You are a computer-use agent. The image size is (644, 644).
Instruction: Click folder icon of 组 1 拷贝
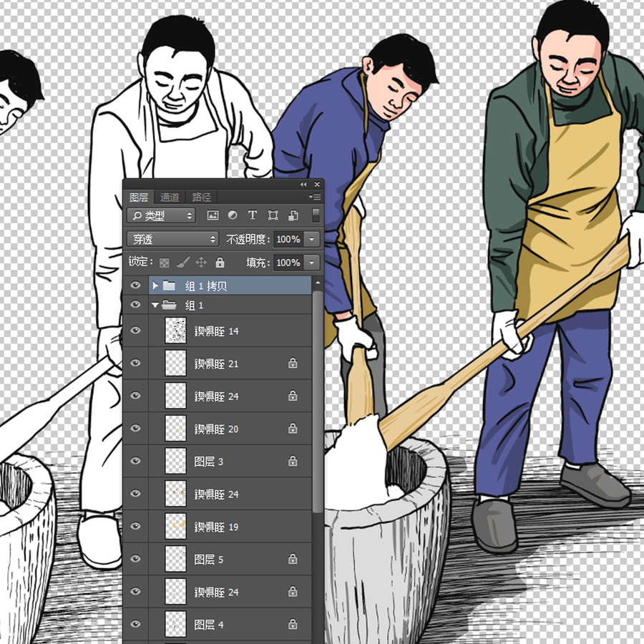click(x=169, y=285)
